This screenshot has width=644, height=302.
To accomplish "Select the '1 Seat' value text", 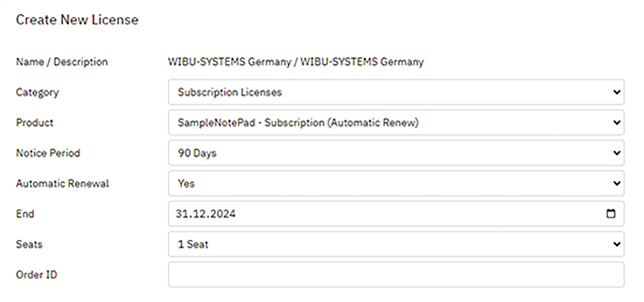I will 193,245.
